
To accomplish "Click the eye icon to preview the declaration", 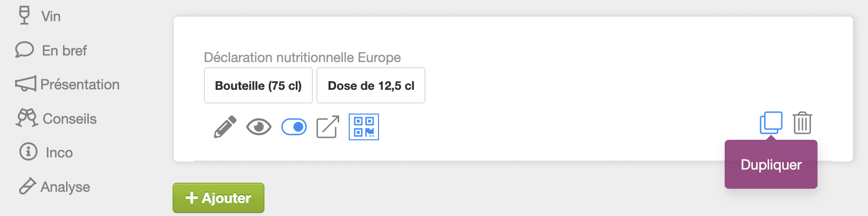I will [x=259, y=127].
